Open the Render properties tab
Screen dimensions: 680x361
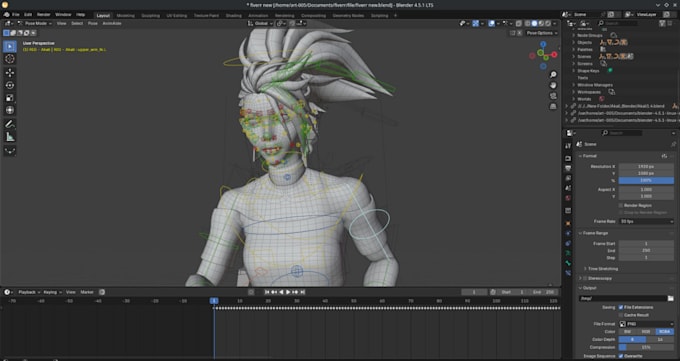click(x=568, y=158)
